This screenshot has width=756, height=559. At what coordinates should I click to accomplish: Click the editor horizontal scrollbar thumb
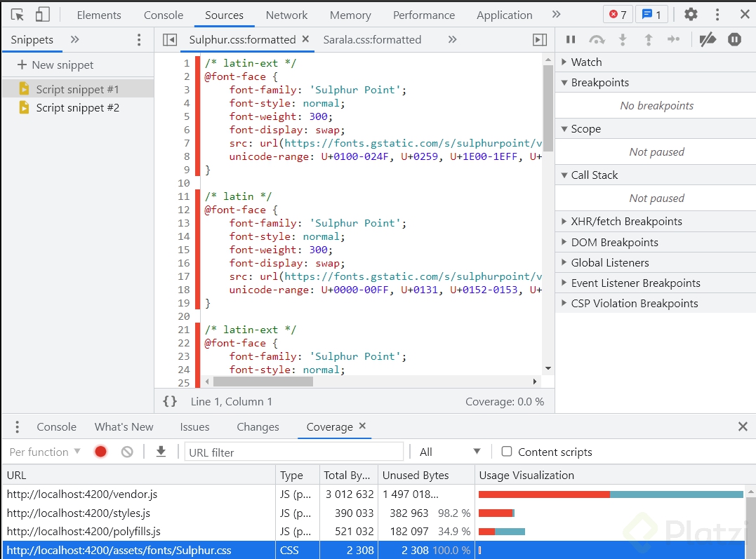point(263,381)
